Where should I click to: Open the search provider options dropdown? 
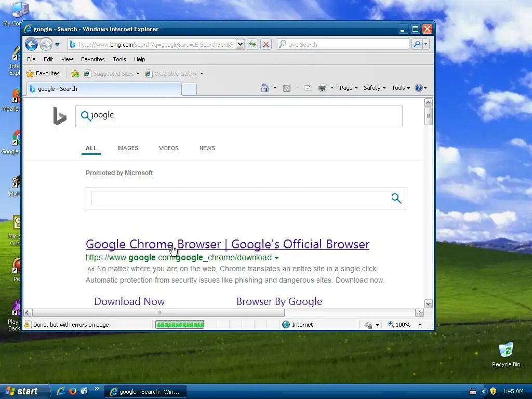click(x=426, y=45)
